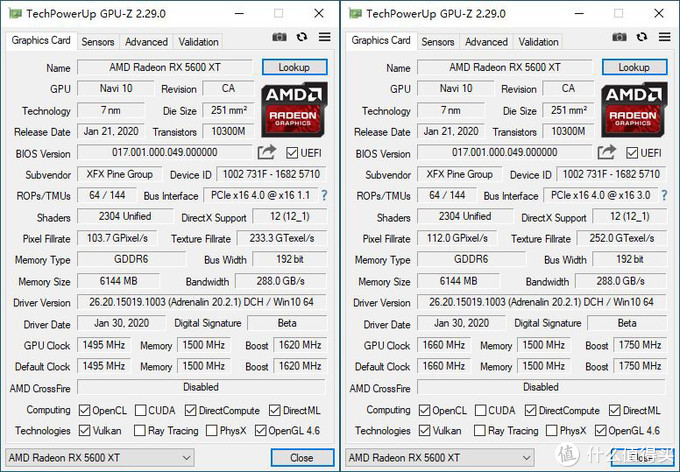680x472 pixels.
Task: Open hamburger menu in right GPU-Z window
Action: [x=664, y=37]
